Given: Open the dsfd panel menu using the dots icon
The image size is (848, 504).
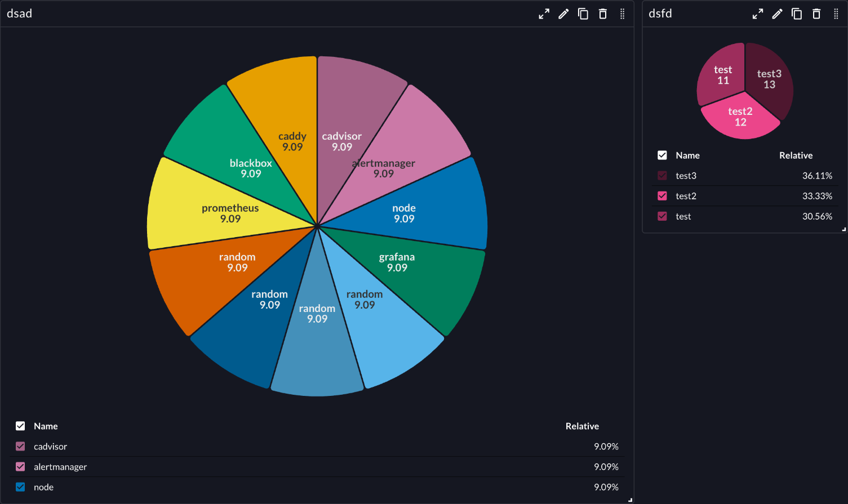Looking at the screenshot, I should 837,14.
